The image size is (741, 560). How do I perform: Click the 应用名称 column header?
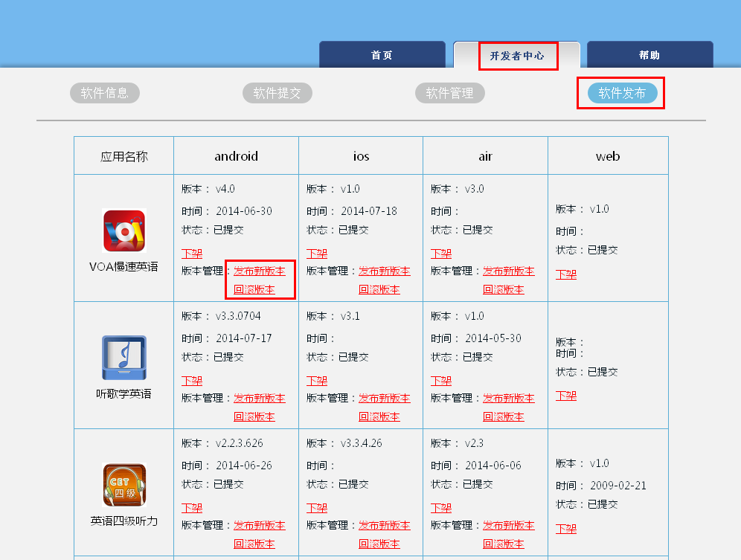pos(123,156)
